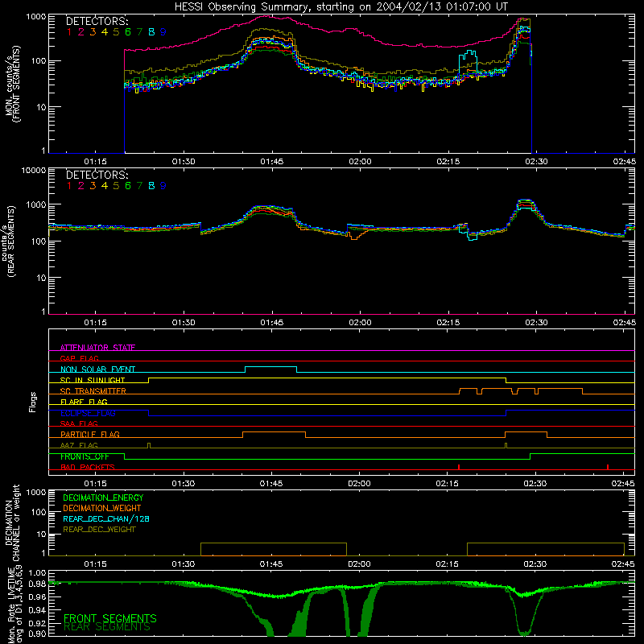
Task: Click red detector 1 in front segments legend
Action: pos(69,32)
